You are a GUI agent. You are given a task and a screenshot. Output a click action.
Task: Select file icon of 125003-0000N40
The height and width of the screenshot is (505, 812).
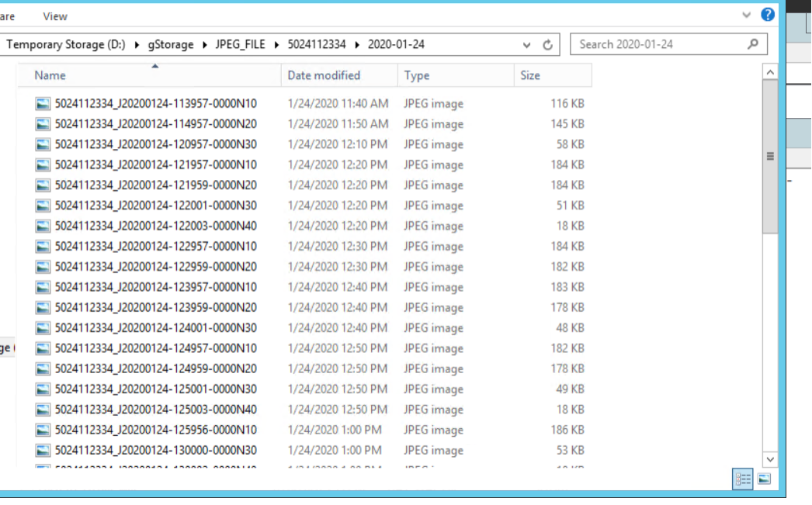click(x=43, y=410)
